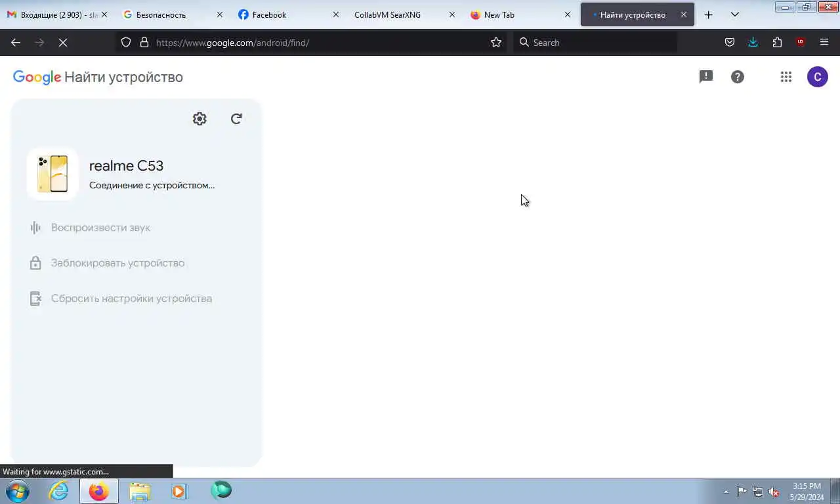Open Windows Media Player from taskbar
Screen dimensions: 840x504
click(179, 491)
